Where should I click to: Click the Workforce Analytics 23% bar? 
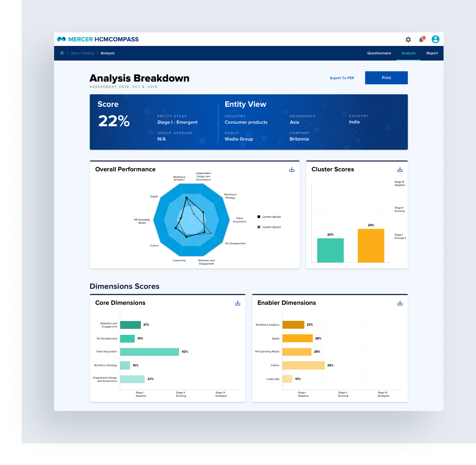click(293, 325)
